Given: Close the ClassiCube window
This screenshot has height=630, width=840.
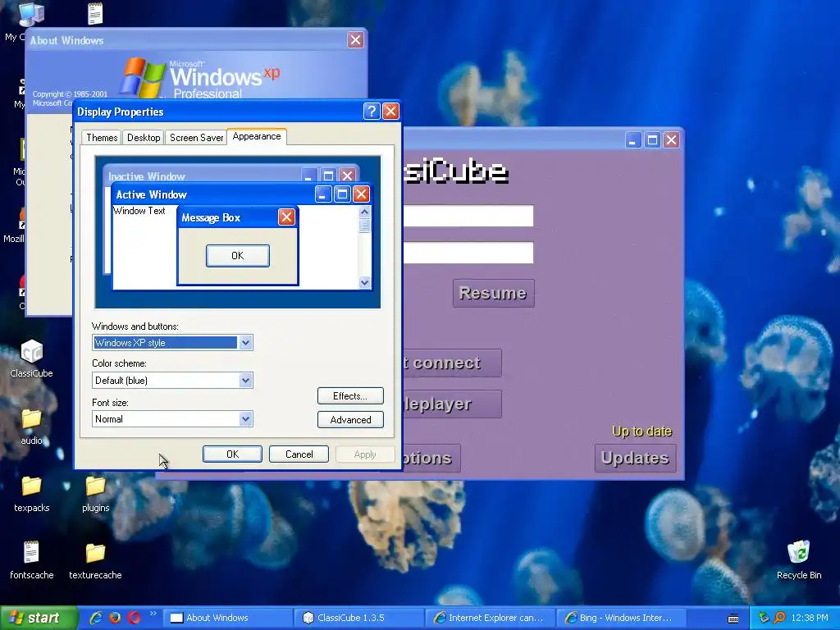Looking at the screenshot, I should [671, 140].
